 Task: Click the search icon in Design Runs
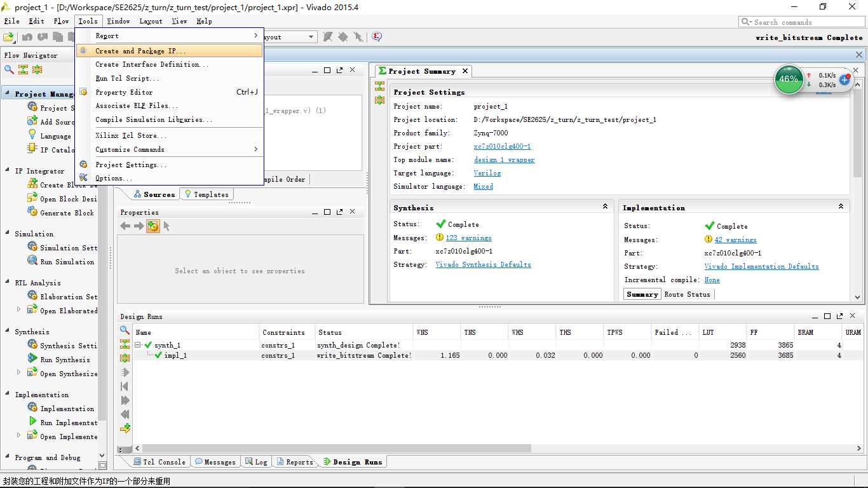tap(125, 330)
